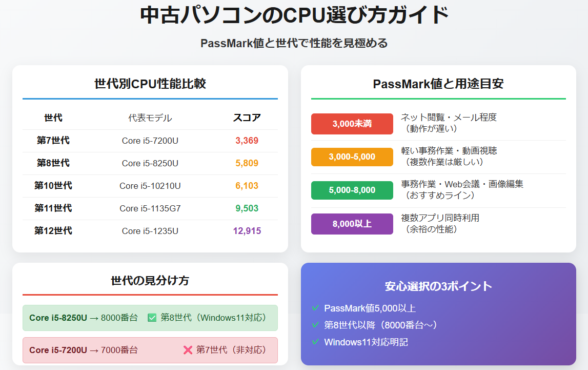Image resolution: width=588 pixels, height=370 pixels.
Task: Click the Core i5-1235U model cell
Action: tap(150, 231)
